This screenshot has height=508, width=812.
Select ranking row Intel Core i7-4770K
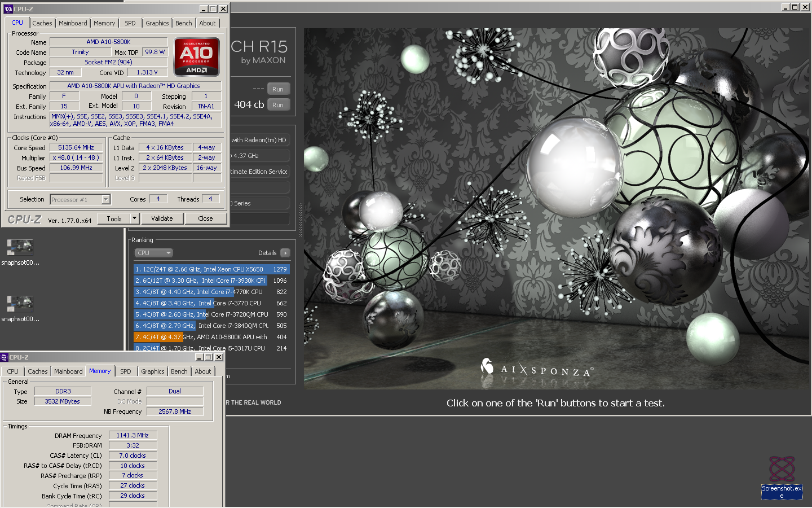point(211,292)
